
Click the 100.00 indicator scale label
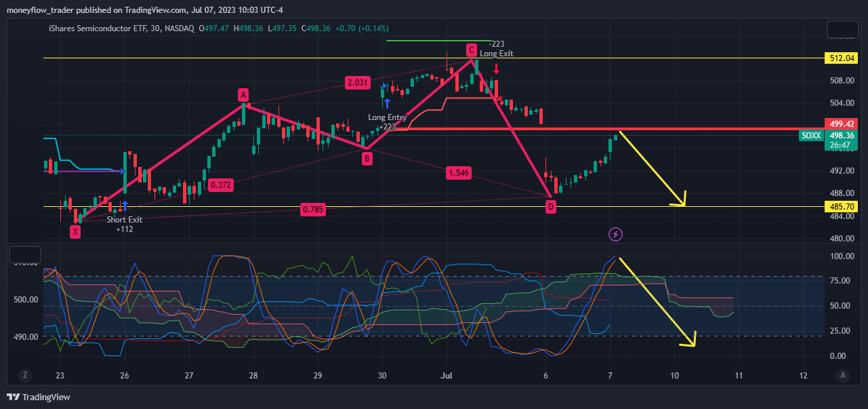[842, 256]
